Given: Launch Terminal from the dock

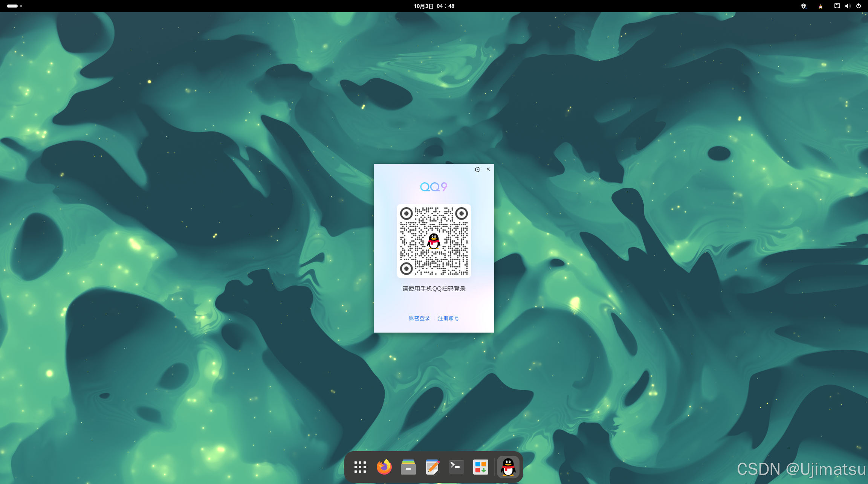Looking at the screenshot, I should click(x=456, y=467).
